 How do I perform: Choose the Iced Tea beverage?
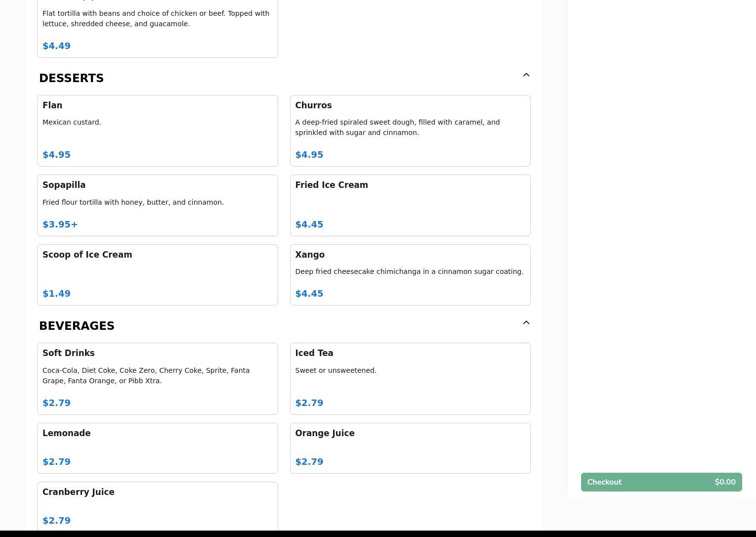[410, 379]
